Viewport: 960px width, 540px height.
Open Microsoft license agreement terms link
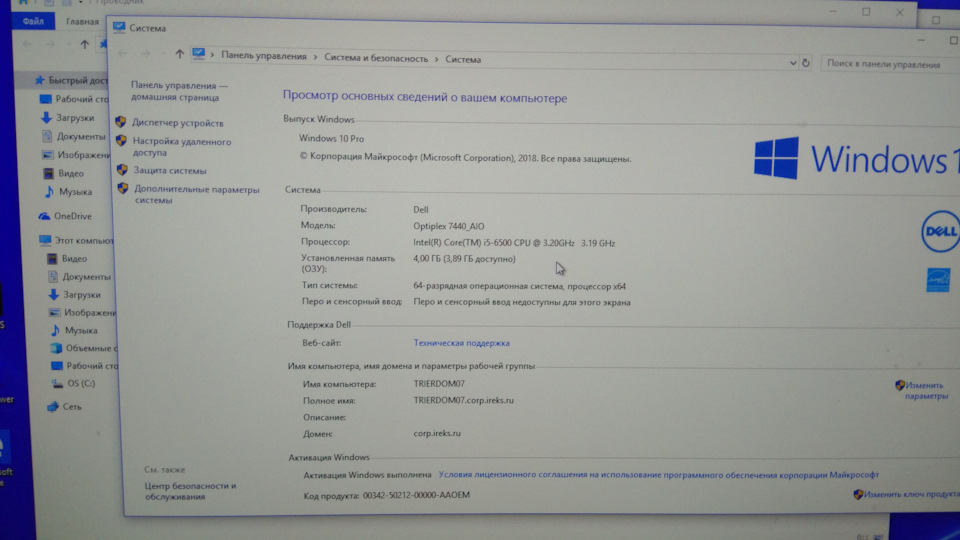tap(658, 474)
